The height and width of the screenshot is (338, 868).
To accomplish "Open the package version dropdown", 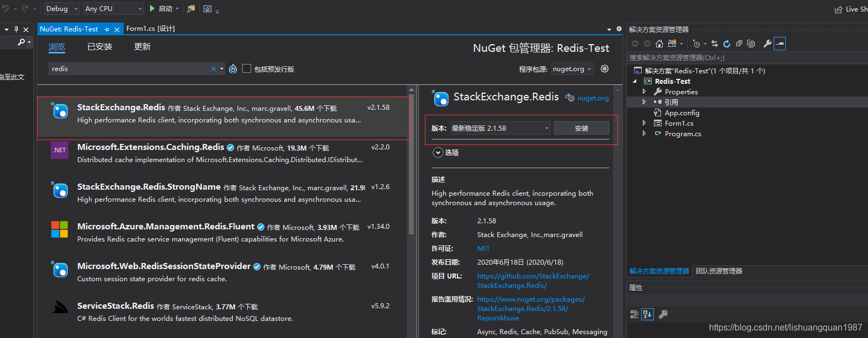I will pos(500,128).
